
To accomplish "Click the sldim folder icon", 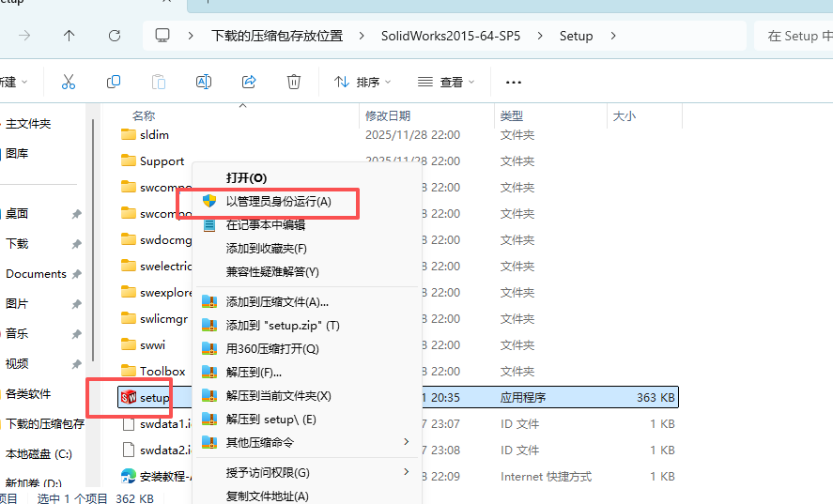I will (x=129, y=134).
